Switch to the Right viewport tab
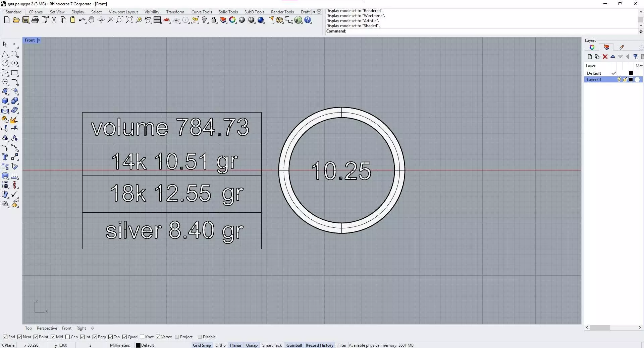644x348 pixels. pos(81,328)
